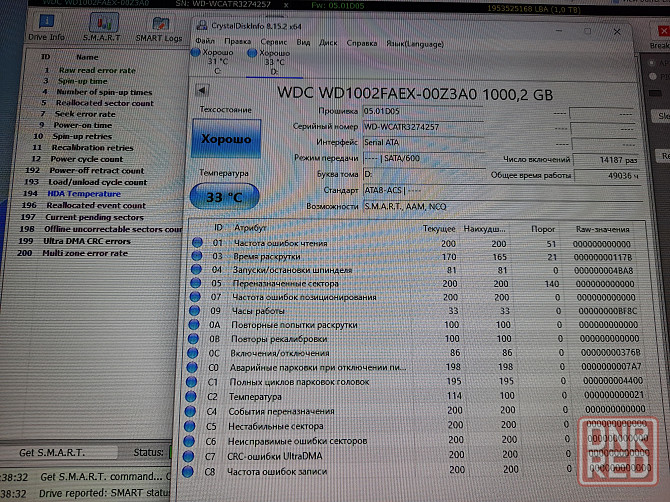
Task: Open the Вид menu
Action: click(x=303, y=42)
